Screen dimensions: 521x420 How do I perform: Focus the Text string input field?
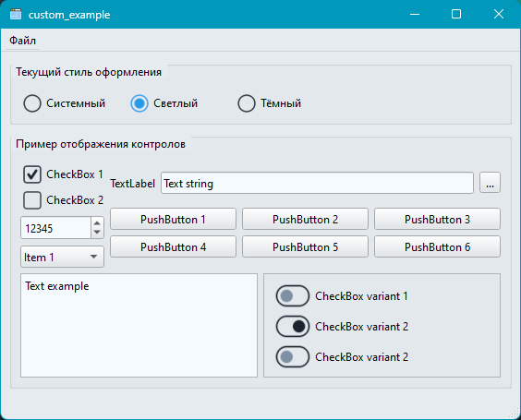pos(317,183)
